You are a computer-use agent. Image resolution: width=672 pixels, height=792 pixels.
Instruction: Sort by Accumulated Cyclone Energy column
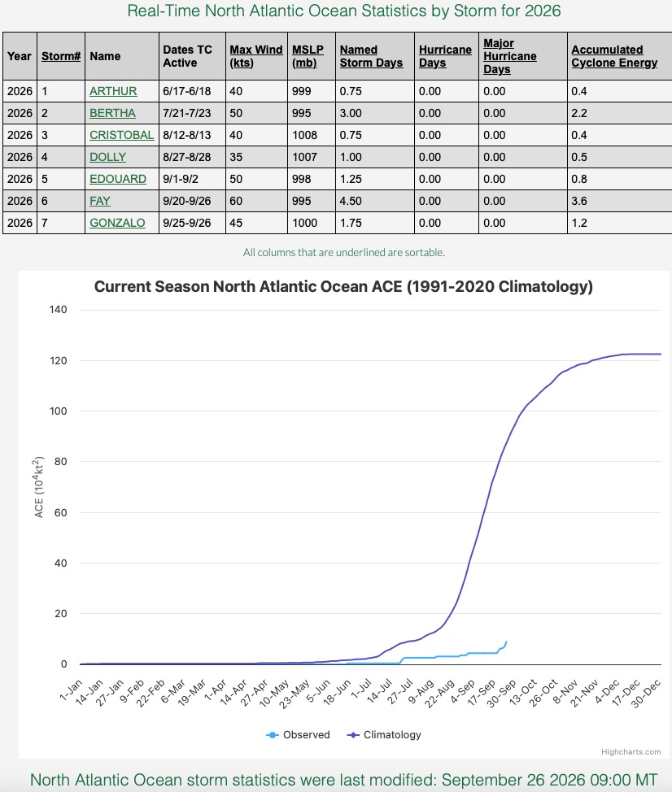(614, 56)
